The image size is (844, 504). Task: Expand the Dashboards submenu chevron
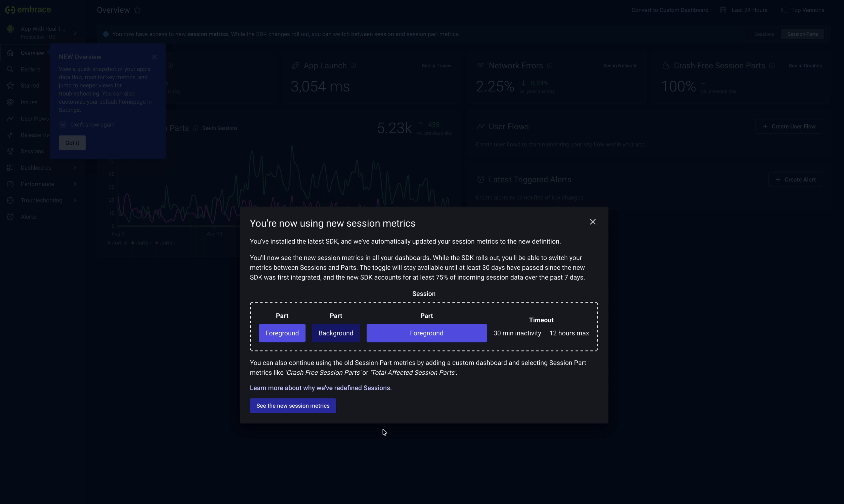[x=75, y=168]
